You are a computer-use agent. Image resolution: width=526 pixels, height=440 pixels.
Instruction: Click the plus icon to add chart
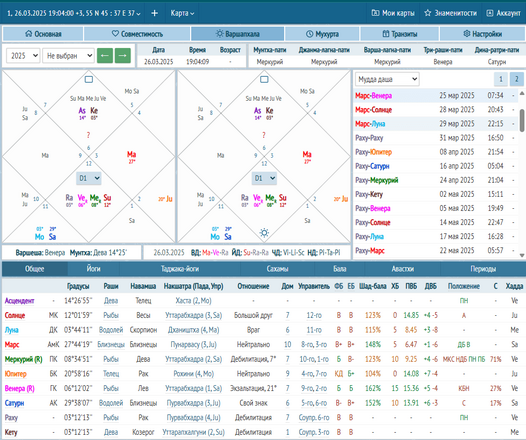pos(154,13)
